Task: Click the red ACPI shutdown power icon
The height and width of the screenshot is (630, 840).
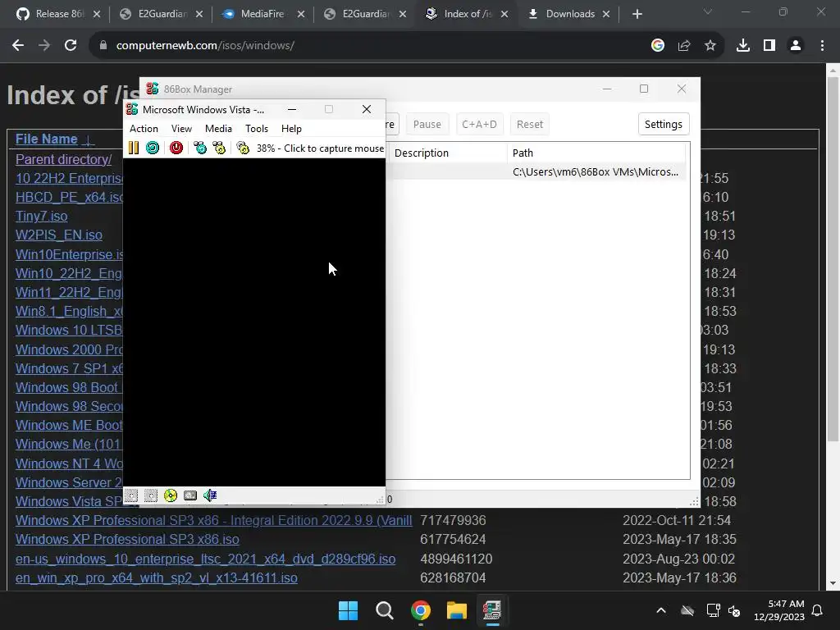Action: pos(176,148)
